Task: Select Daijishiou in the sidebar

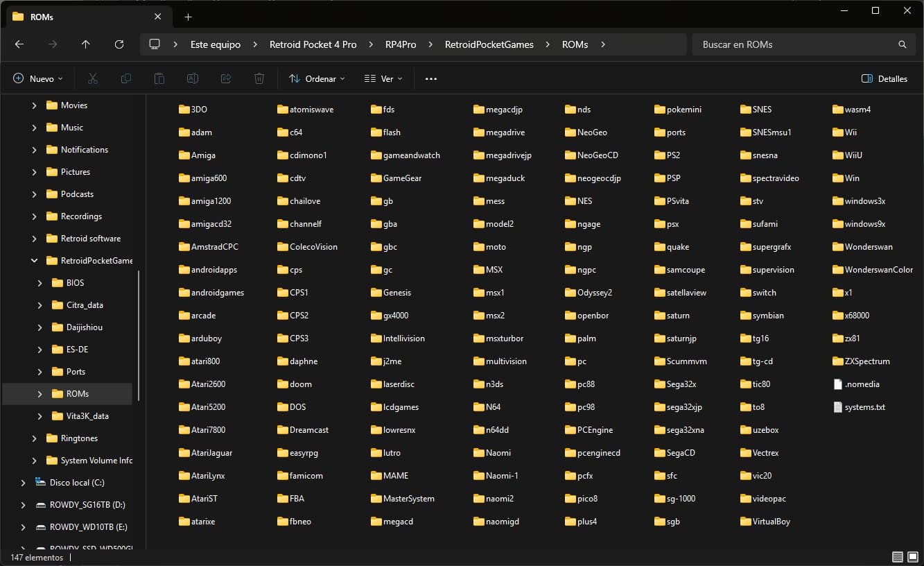Action: tap(85, 327)
